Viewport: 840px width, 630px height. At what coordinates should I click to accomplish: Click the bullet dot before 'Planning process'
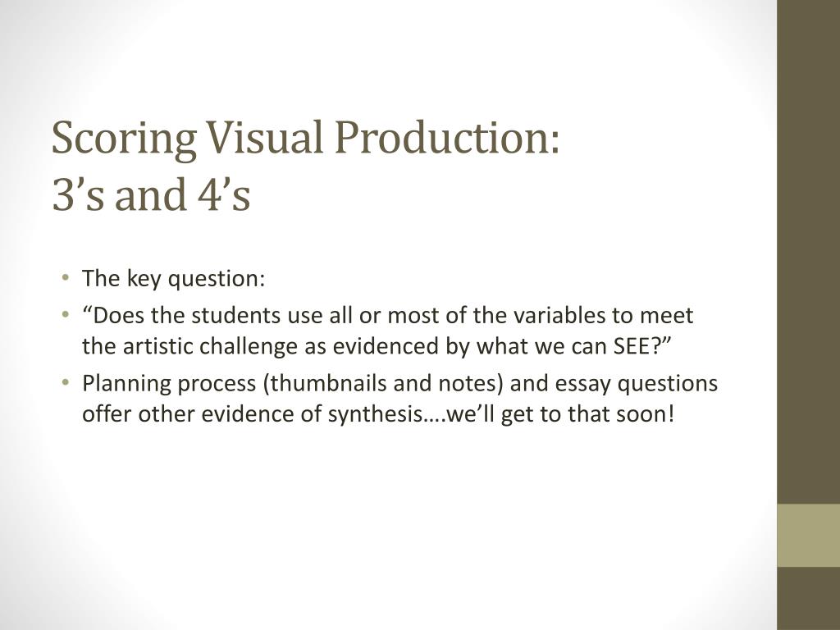click(x=66, y=382)
